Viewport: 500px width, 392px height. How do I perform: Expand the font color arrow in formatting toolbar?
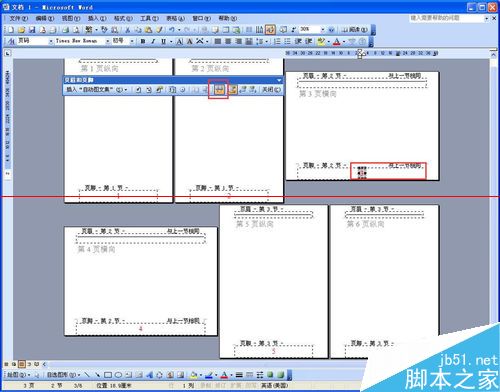[344, 42]
